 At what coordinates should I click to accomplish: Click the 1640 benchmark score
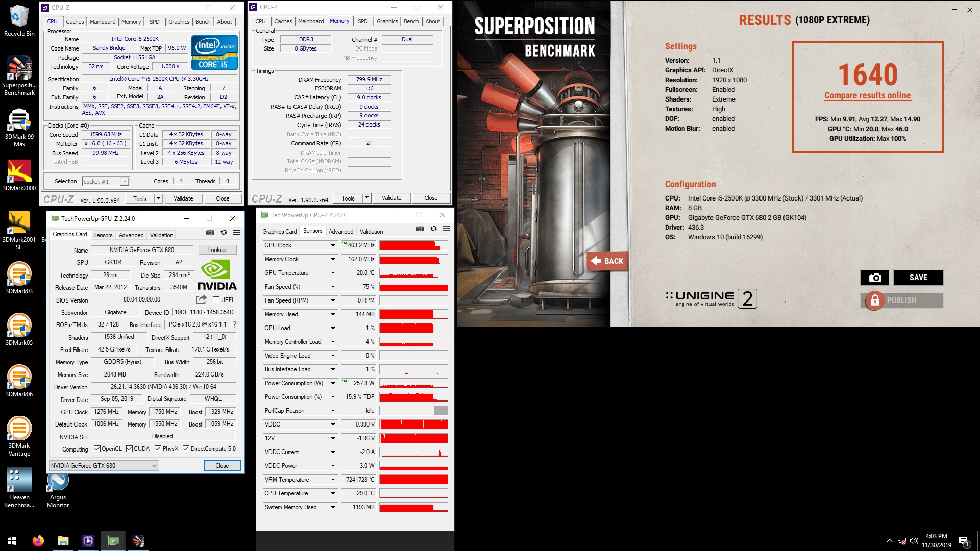[868, 74]
